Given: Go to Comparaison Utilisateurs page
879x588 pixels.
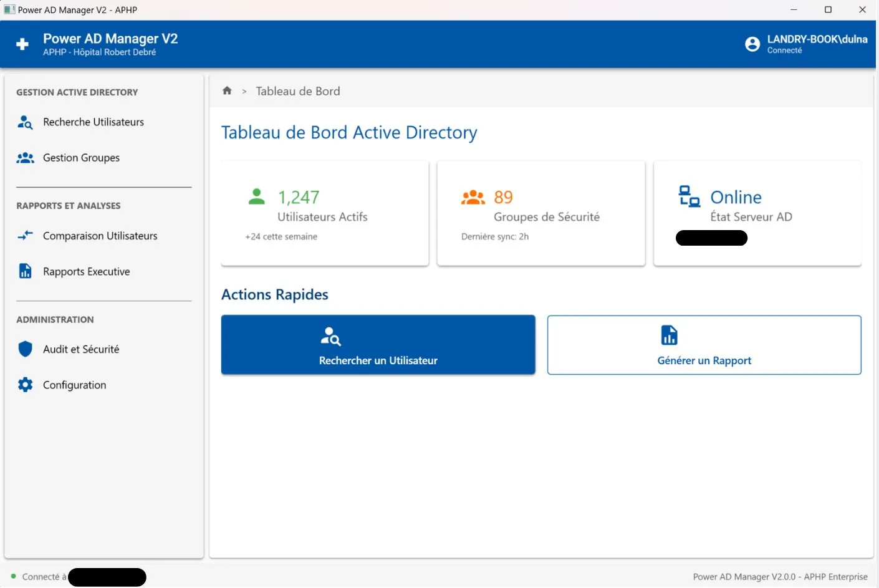Looking at the screenshot, I should tap(103, 236).
